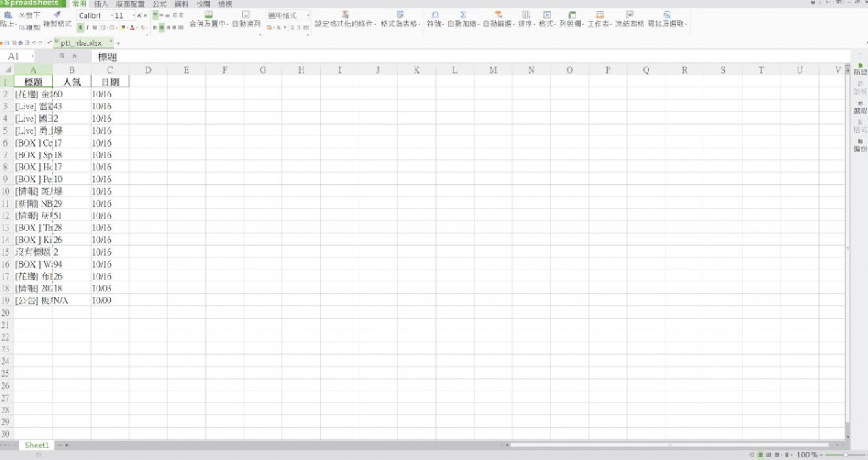Open the 通用格式 number format dropdown

(288, 15)
